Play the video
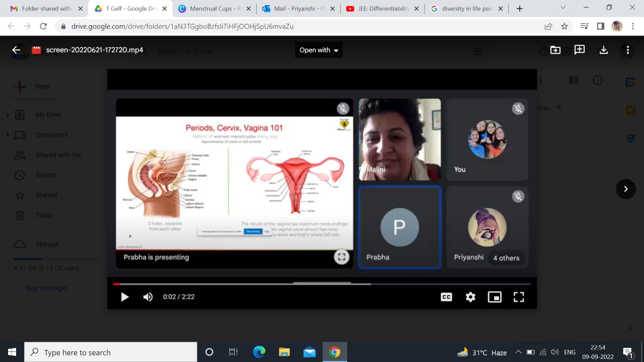The width and height of the screenshot is (644, 362). [125, 297]
